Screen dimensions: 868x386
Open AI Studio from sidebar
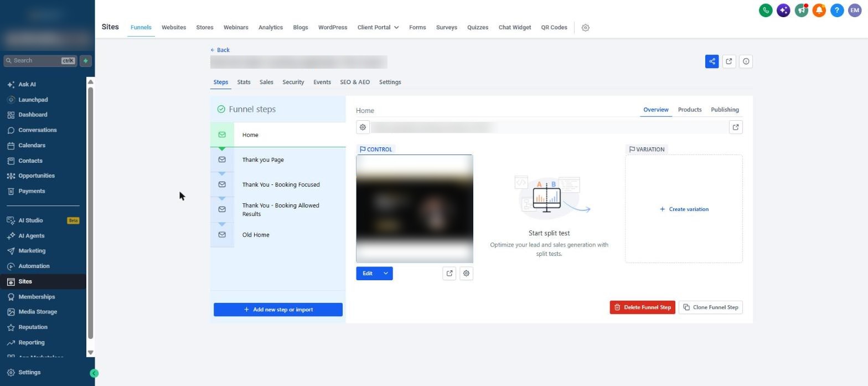[x=30, y=220]
